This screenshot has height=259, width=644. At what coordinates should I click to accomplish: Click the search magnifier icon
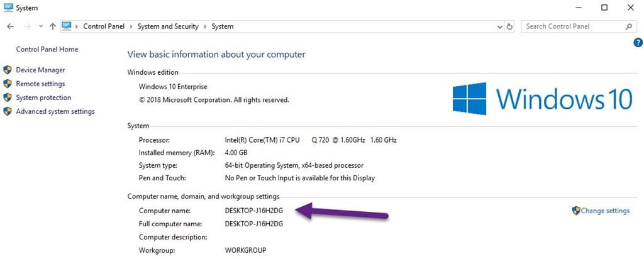(628, 27)
